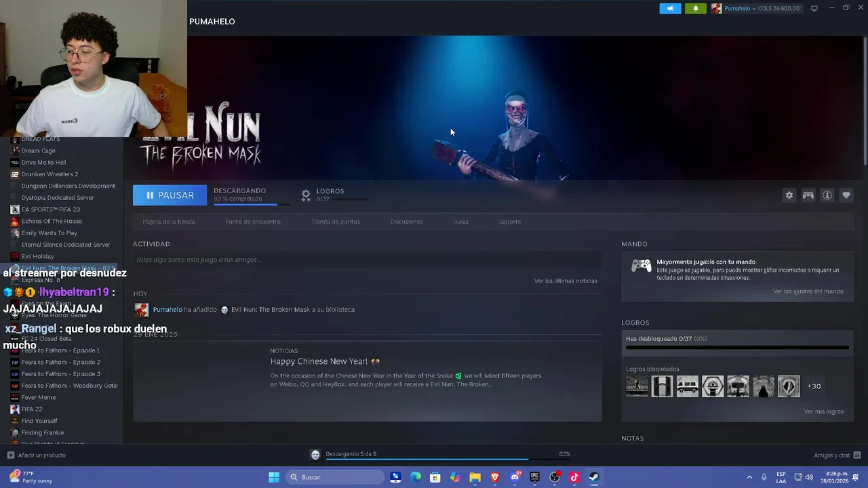Screen dimensions: 868x488
Task: Open Epic Games Launcher from taskbar
Action: point(534,477)
